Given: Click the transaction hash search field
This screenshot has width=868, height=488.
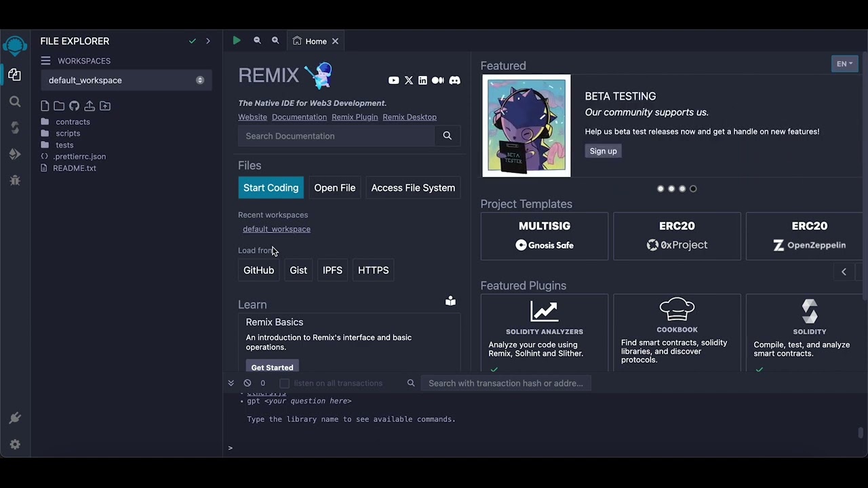Looking at the screenshot, I should pyautogui.click(x=506, y=383).
